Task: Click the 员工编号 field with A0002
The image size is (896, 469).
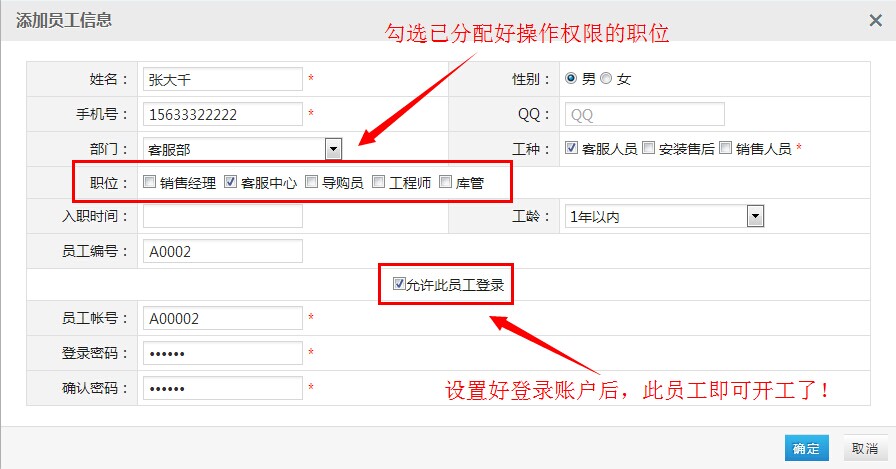Action: point(223,251)
